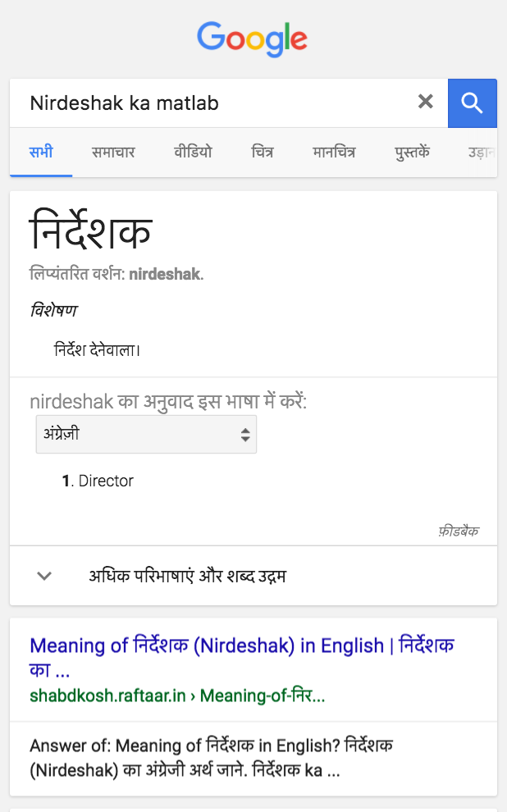Open the अंग्रेज़ी language dropdown
Screen dimensions: 507x812
146,434
